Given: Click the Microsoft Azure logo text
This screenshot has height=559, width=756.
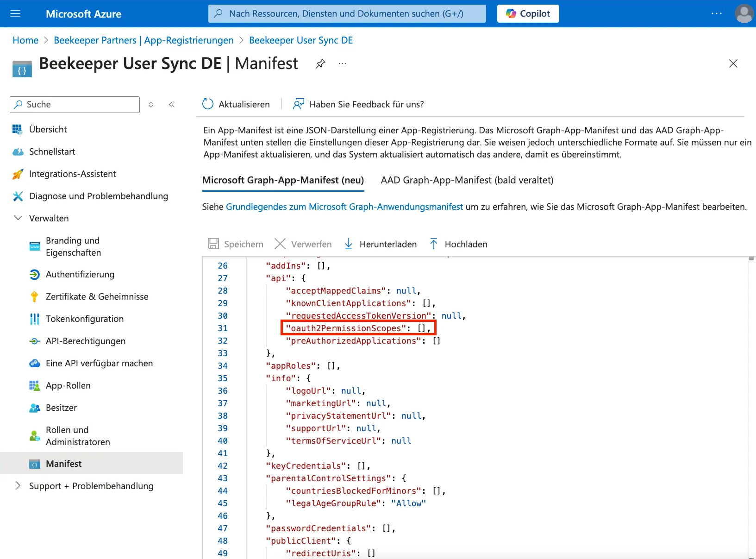Looking at the screenshot, I should pyautogui.click(x=84, y=14).
